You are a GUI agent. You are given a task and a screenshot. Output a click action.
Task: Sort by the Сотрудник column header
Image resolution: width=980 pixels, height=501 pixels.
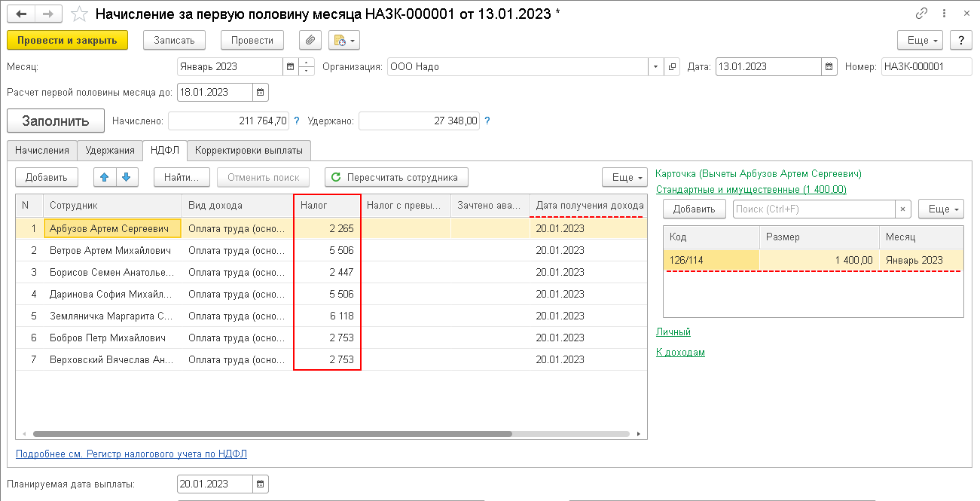[x=113, y=205]
